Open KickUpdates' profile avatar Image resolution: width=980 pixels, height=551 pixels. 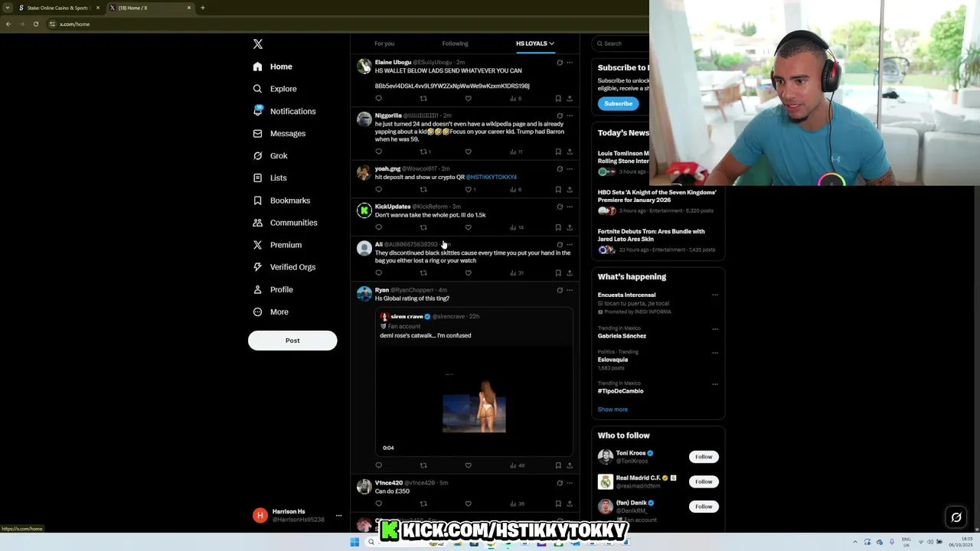click(364, 210)
